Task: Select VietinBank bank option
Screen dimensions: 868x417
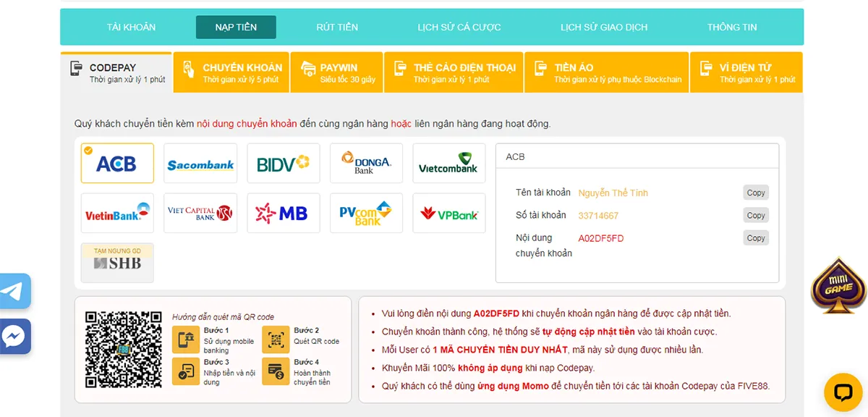Action: point(117,213)
